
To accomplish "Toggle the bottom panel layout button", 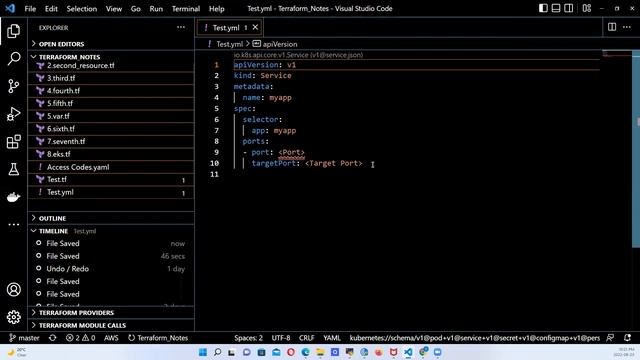I will (x=556, y=8).
